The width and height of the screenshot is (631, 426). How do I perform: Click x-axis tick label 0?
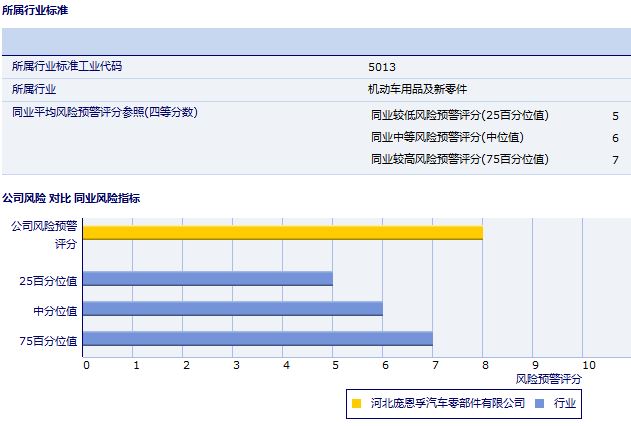click(86, 365)
